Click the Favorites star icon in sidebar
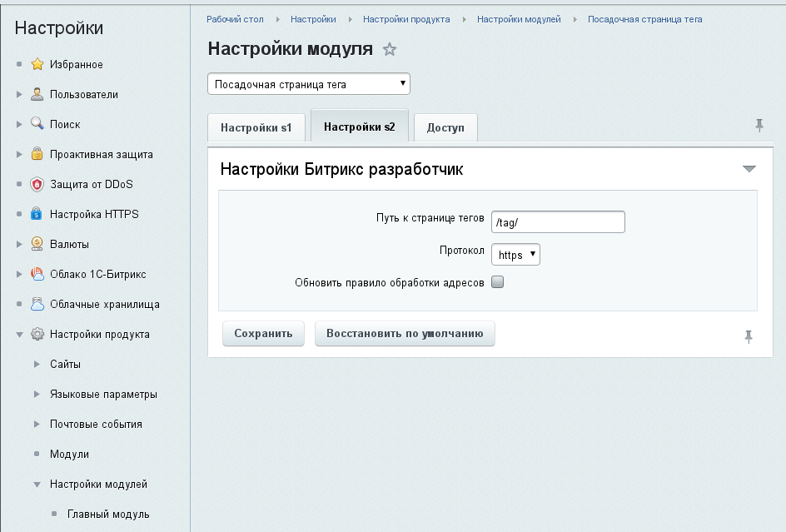This screenshot has height=532, width=786. pos(37,65)
